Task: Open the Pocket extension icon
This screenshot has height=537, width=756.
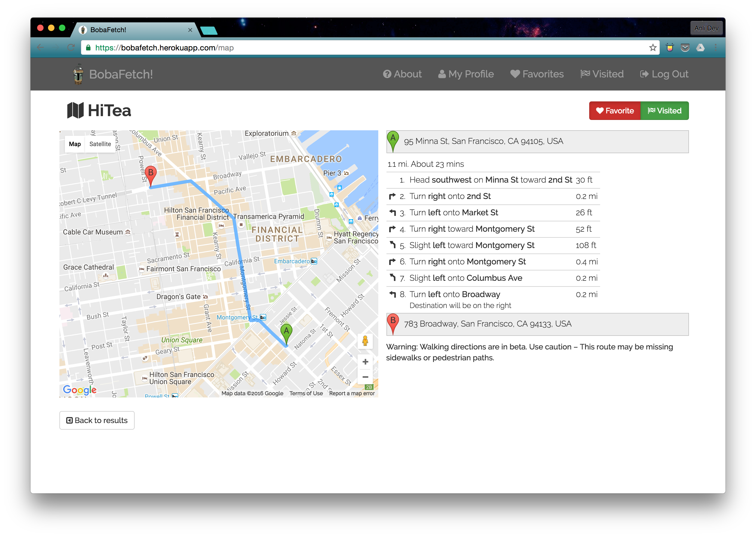Action: (x=685, y=48)
